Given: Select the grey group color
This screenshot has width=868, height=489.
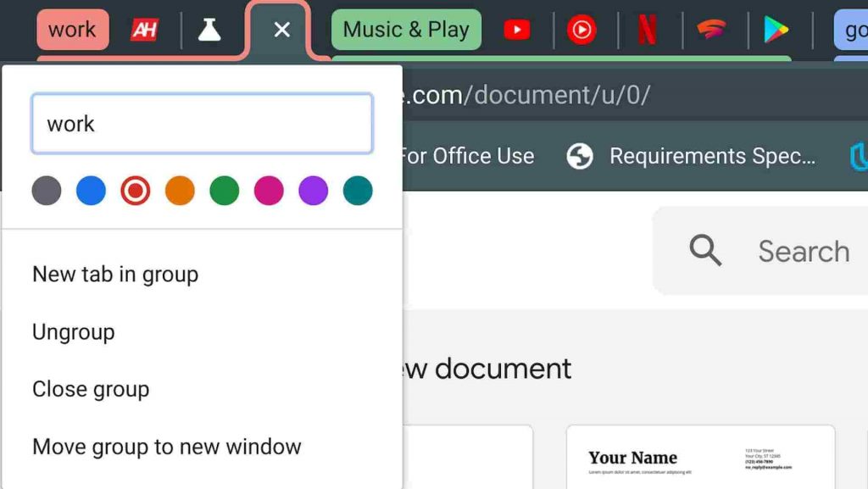Looking at the screenshot, I should (x=47, y=191).
